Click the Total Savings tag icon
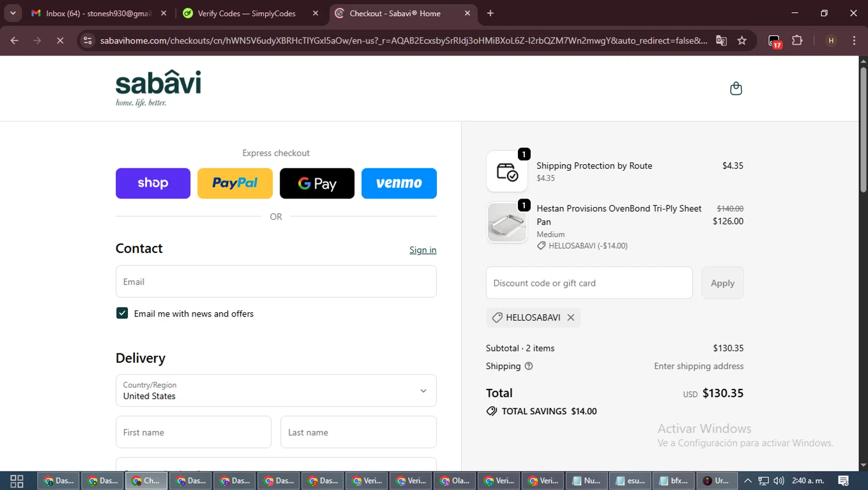 coord(492,411)
